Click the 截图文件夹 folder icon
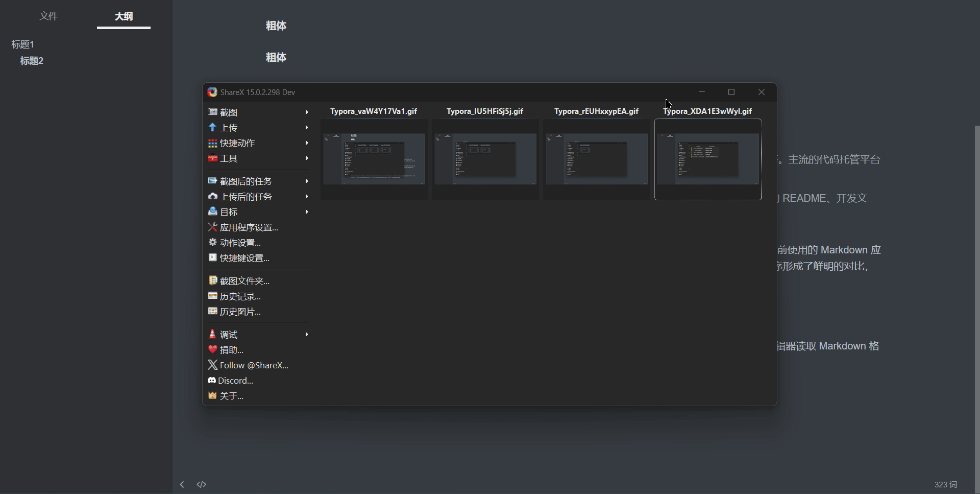This screenshot has height=494, width=980. click(x=213, y=280)
